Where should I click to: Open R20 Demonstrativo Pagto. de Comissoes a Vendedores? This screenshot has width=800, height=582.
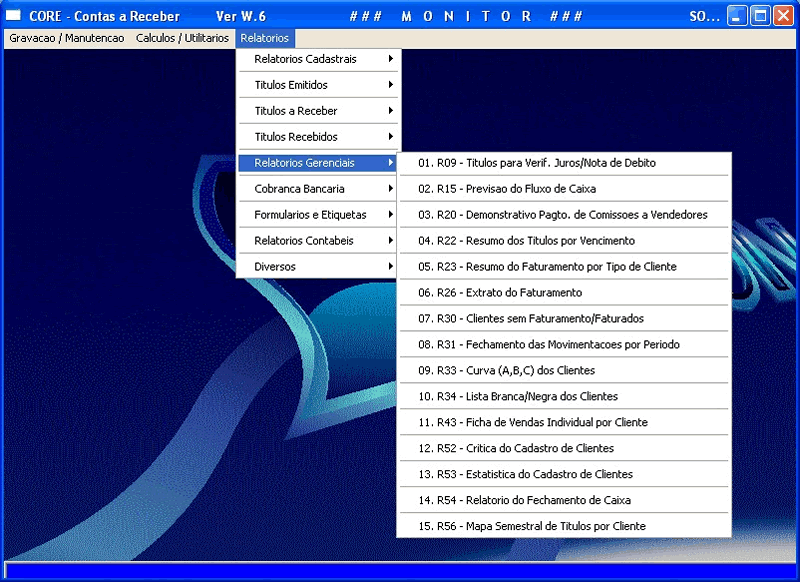564,215
